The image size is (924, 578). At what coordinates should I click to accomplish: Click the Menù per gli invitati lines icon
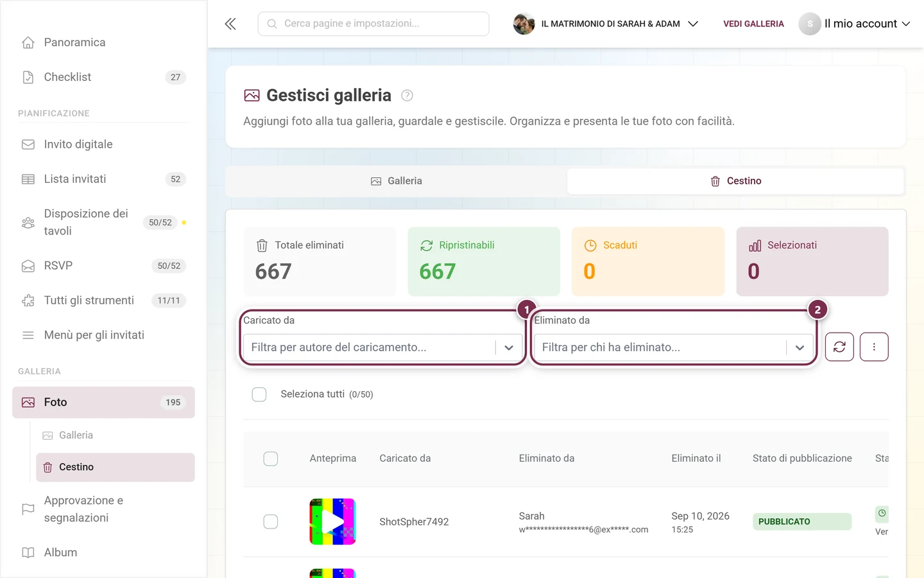click(28, 335)
